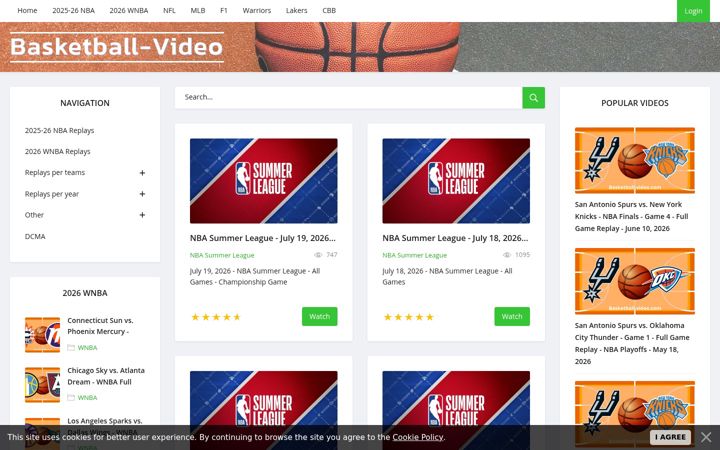Close the cookie notice with X icon
This screenshot has width=720, height=450.
706,437
